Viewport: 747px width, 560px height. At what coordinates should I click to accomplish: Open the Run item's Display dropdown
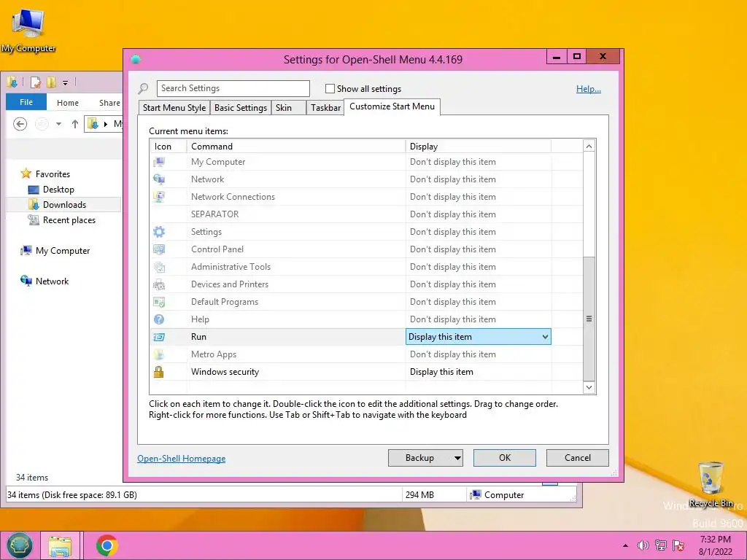click(545, 337)
